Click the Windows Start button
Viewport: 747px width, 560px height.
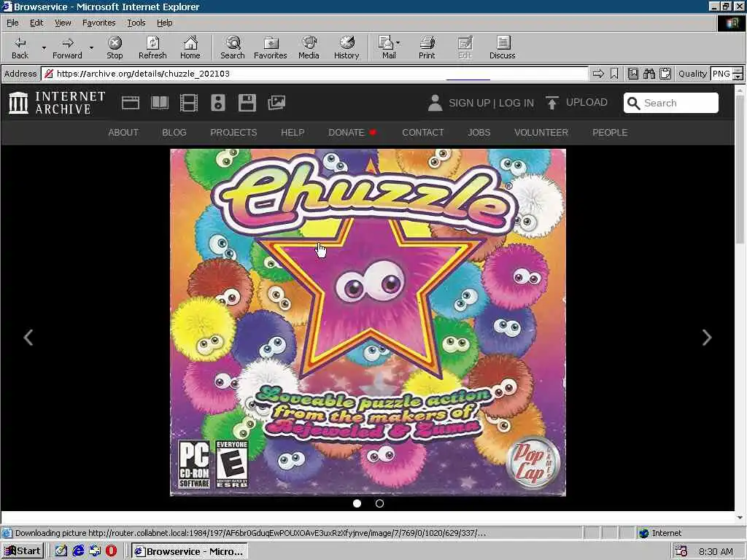click(23, 551)
